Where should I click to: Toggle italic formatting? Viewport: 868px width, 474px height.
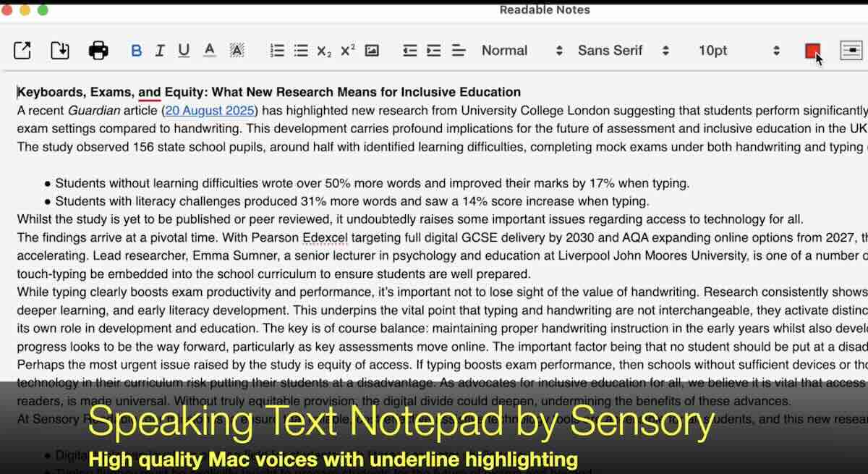tap(160, 51)
